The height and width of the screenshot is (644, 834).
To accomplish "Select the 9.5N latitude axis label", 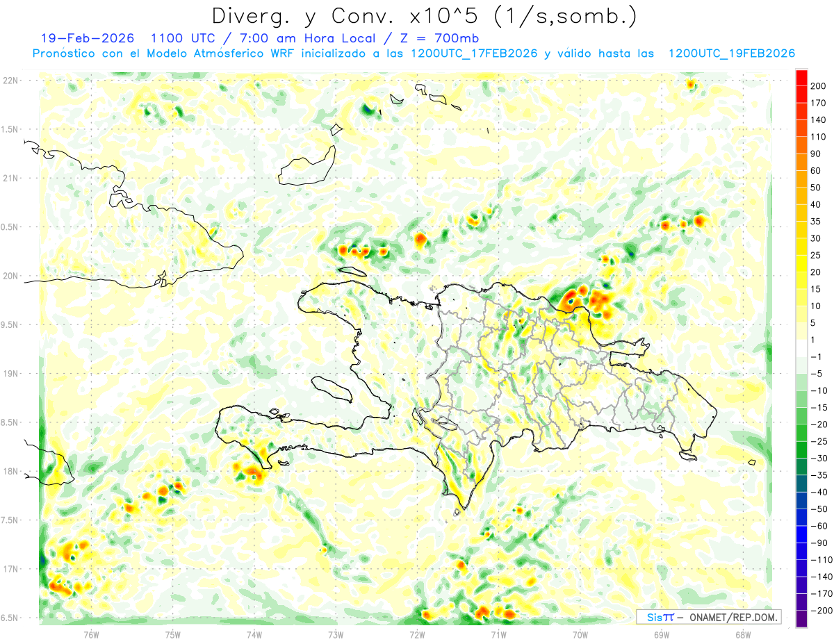I will coord(8,325).
